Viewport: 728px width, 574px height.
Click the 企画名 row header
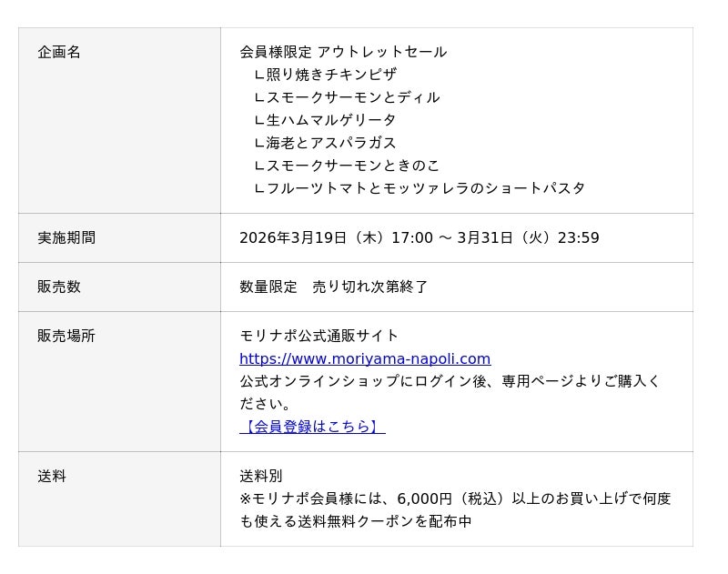click(x=59, y=52)
